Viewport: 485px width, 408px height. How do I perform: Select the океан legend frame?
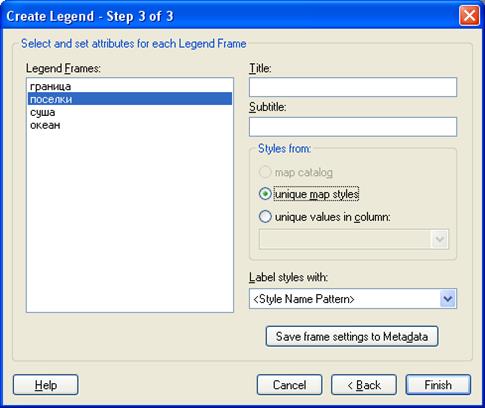[x=130, y=125]
